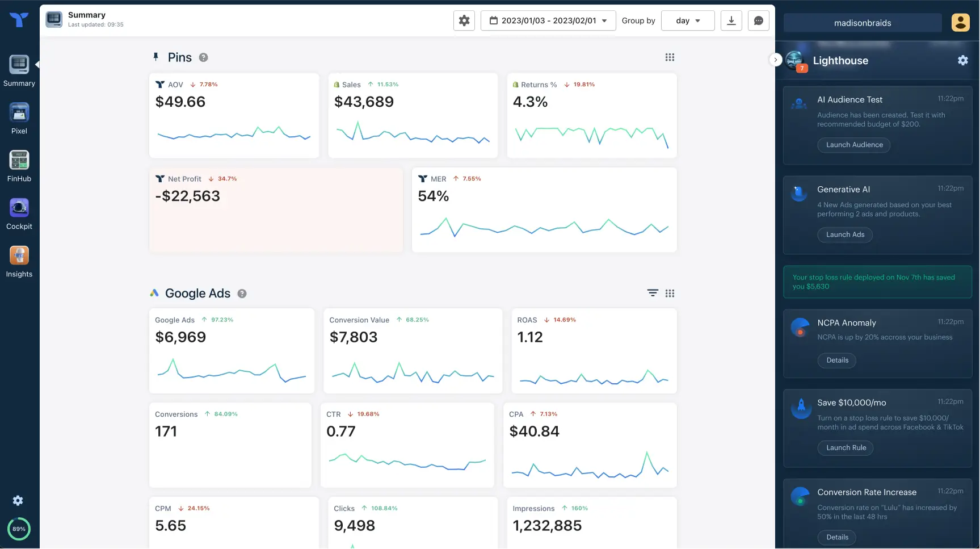Screen dimensions: 980x549
Task: Click the Launch Rule button
Action: point(846,448)
